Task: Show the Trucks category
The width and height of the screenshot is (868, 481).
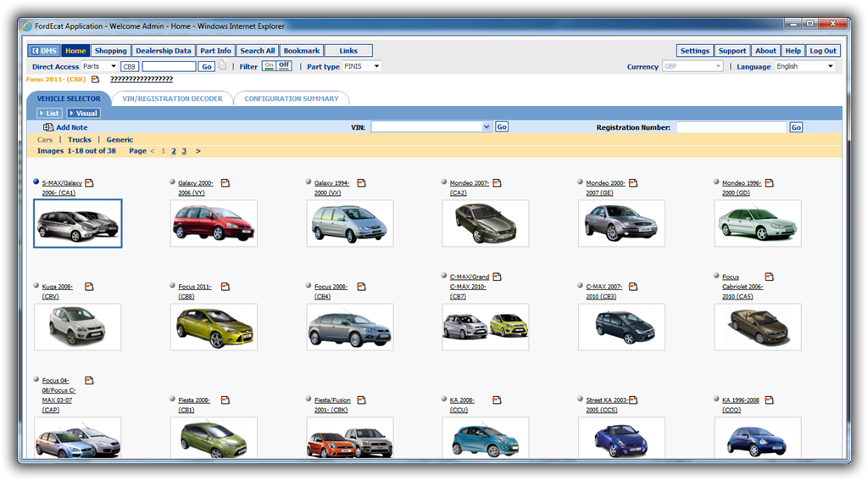Action: click(x=79, y=140)
